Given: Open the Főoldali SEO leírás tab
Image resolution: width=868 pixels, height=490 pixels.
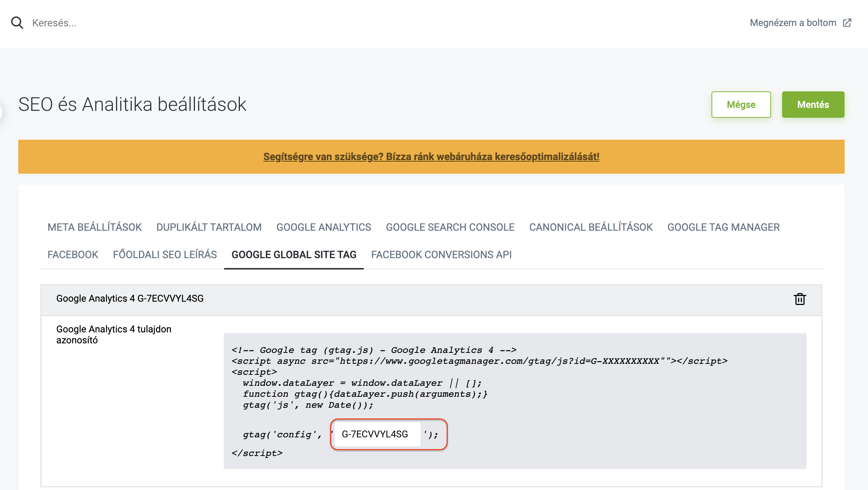Looking at the screenshot, I should [165, 255].
